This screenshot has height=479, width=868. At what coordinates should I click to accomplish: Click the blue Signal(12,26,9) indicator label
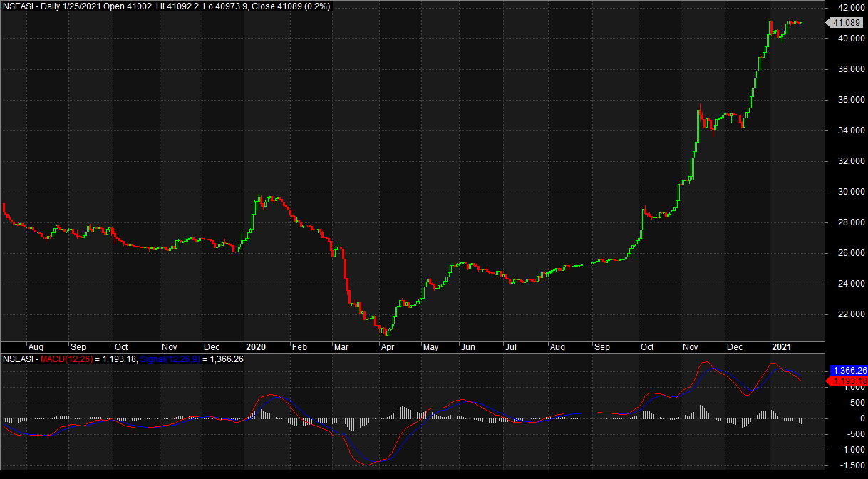pos(170,359)
